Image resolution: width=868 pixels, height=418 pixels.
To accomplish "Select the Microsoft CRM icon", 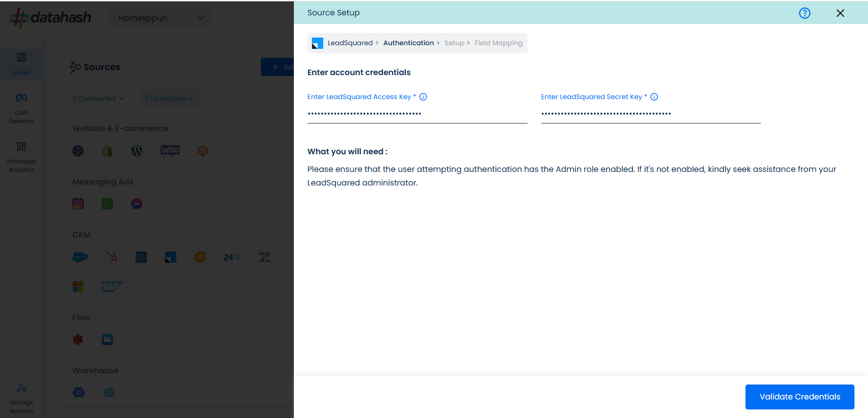I will pos(78,286).
